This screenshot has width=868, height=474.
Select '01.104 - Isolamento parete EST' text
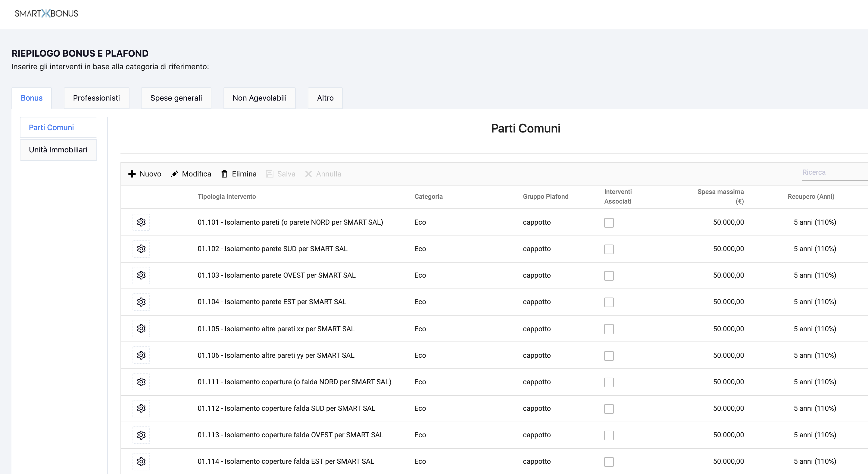pyautogui.click(x=272, y=302)
